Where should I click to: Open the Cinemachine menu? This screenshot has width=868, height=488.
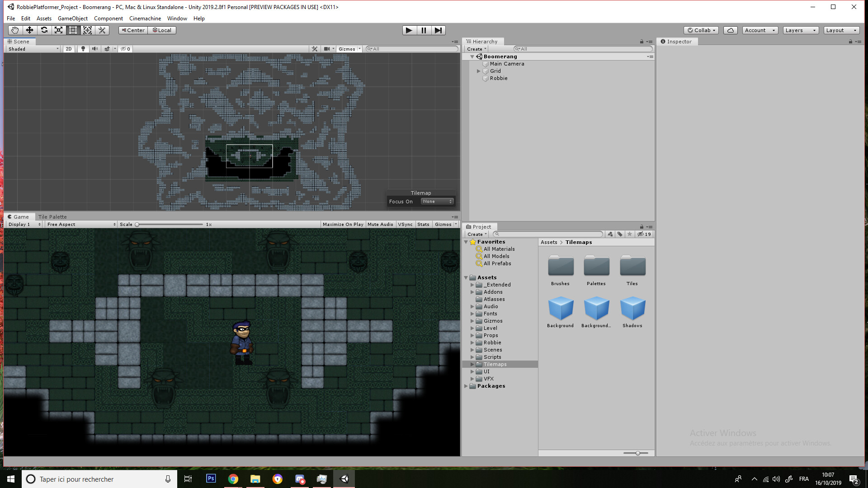(145, 19)
